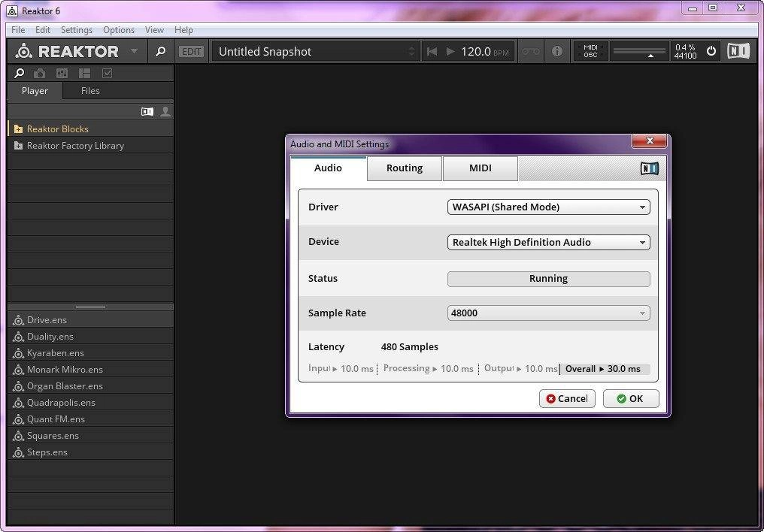Open the Device dropdown showing Realtek
Image resolution: width=764 pixels, height=532 pixels.
click(x=549, y=242)
